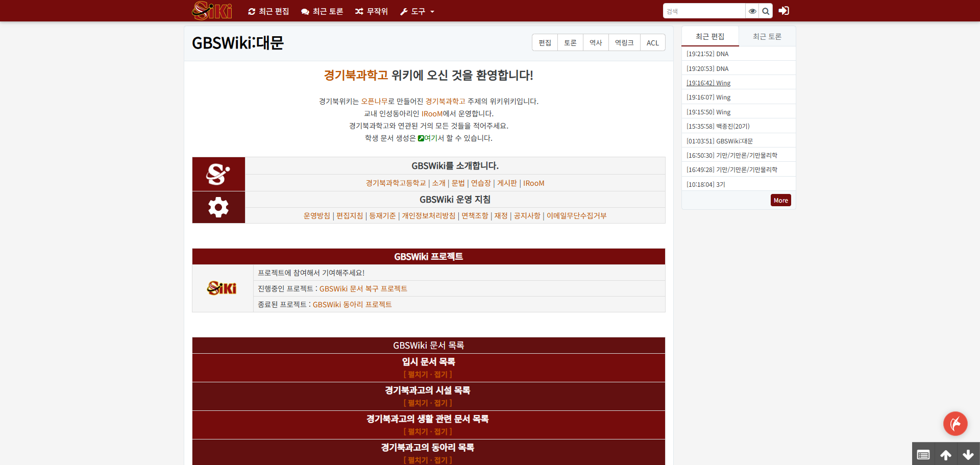Expand 입시 문서 목록 with 펼치기 · 접기
Screen dimensions: 980x465
click(x=428, y=375)
